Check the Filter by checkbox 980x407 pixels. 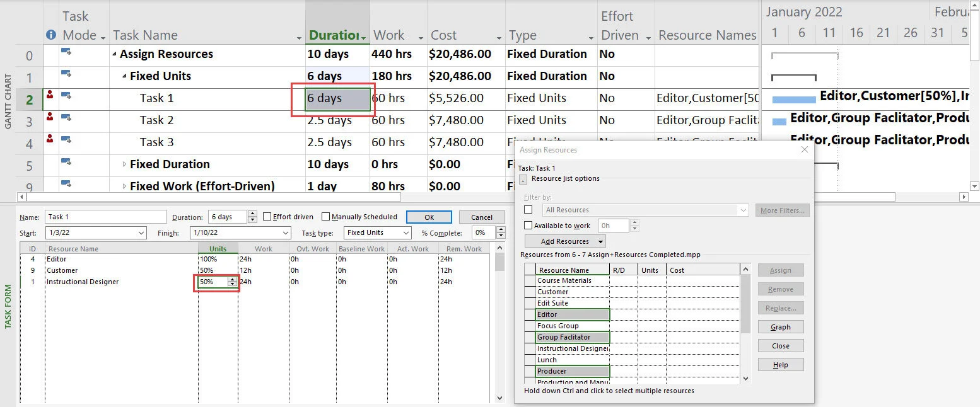[x=528, y=210]
